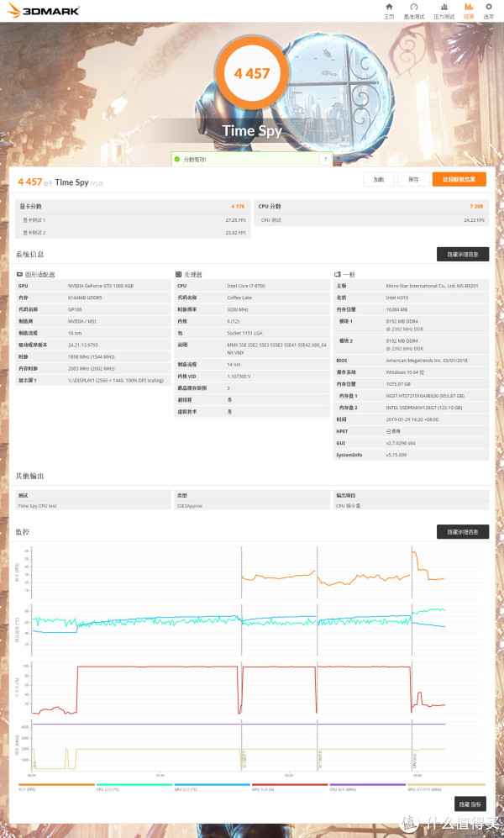The height and width of the screenshot is (838, 504).
Task: Click 'Intel Core i7-8700' CPU value
Action: 246,286
